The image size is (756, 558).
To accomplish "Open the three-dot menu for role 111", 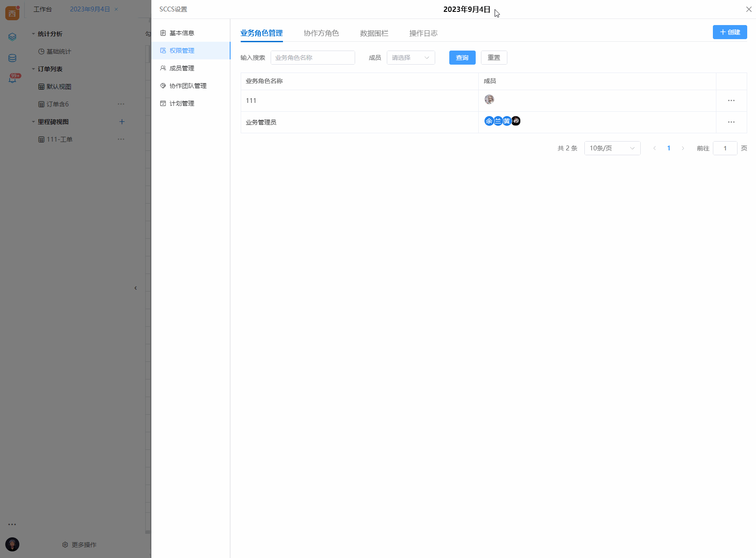I will tap(731, 101).
